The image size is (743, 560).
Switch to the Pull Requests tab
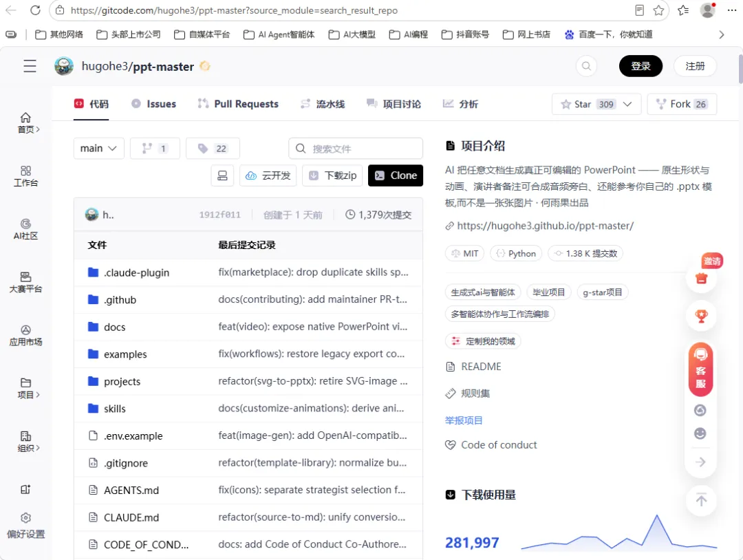click(x=238, y=105)
